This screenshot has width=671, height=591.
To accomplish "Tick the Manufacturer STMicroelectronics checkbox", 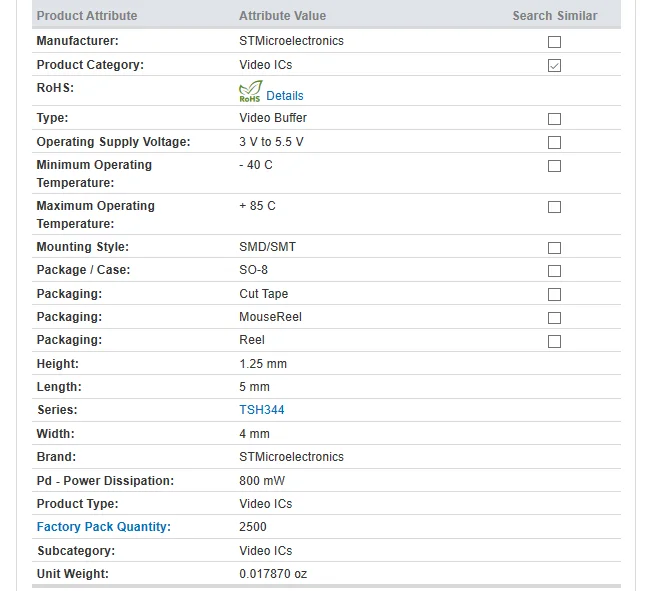I will (554, 42).
